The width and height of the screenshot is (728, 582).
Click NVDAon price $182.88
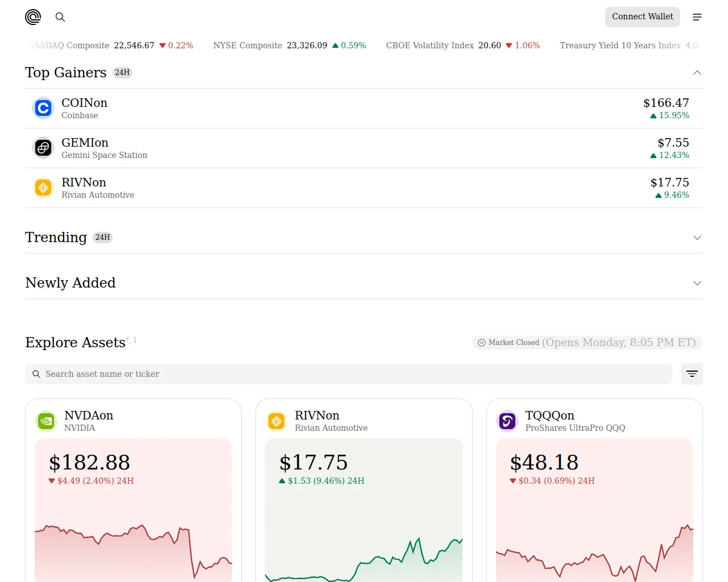[x=90, y=463]
